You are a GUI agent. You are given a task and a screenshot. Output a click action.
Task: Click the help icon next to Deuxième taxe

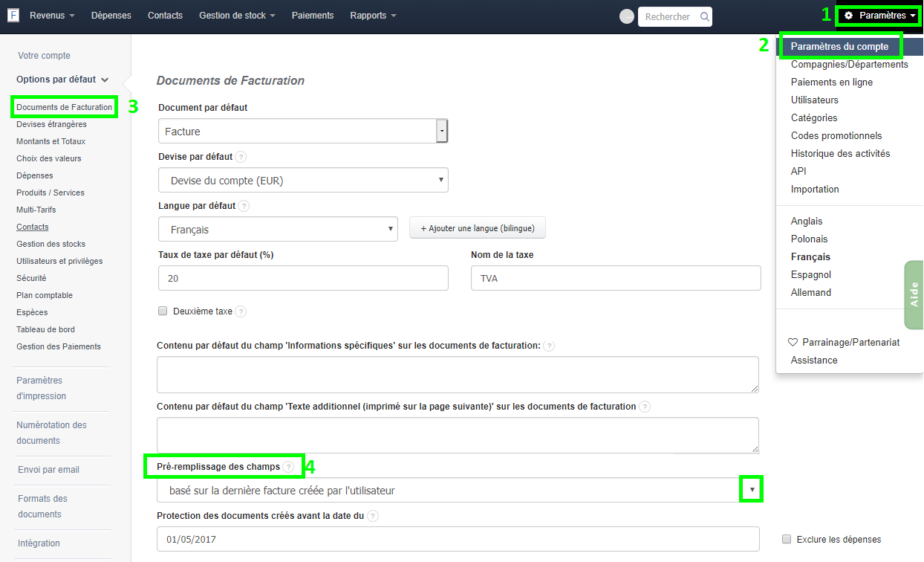pyautogui.click(x=241, y=312)
